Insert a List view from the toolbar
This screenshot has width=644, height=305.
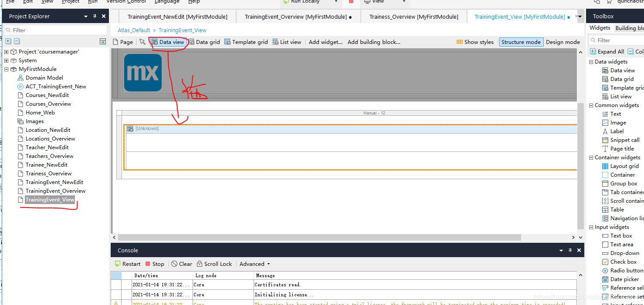[x=275, y=42]
